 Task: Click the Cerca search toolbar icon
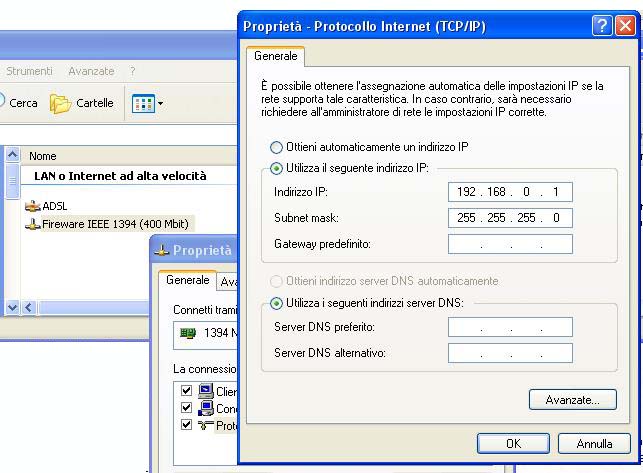point(4,102)
